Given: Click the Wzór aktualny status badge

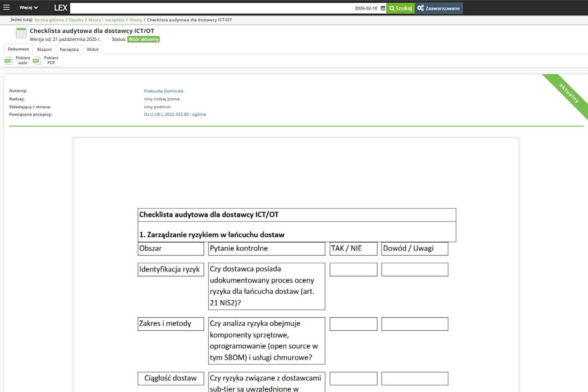Looking at the screenshot, I should click(143, 39).
